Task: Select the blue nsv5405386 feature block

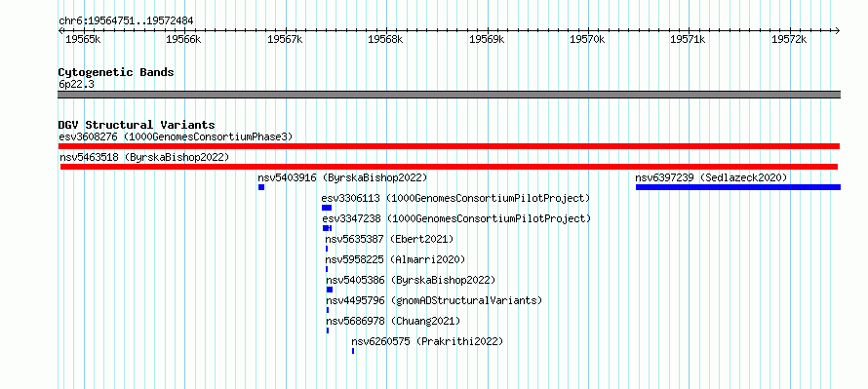Action: pyautogui.click(x=330, y=290)
